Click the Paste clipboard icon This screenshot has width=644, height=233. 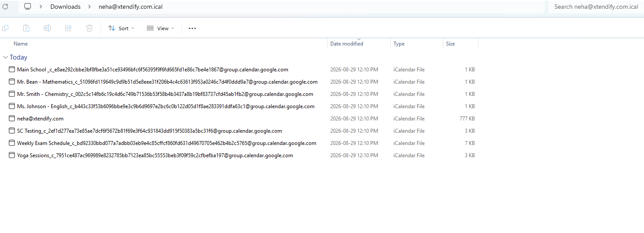pyautogui.click(x=26, y=28)
